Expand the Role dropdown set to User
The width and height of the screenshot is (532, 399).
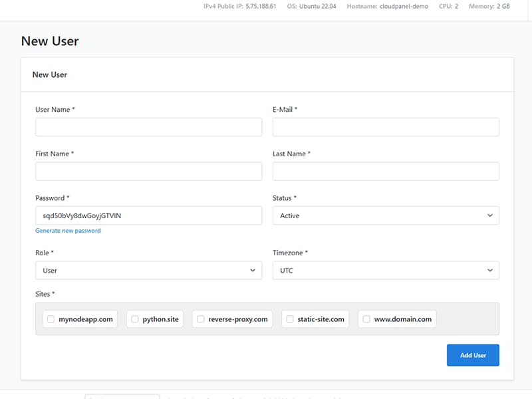tap(148, 271)
